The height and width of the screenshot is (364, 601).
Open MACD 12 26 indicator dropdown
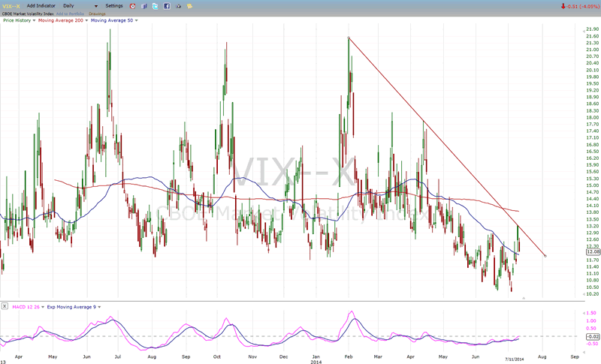coord(41,306)
